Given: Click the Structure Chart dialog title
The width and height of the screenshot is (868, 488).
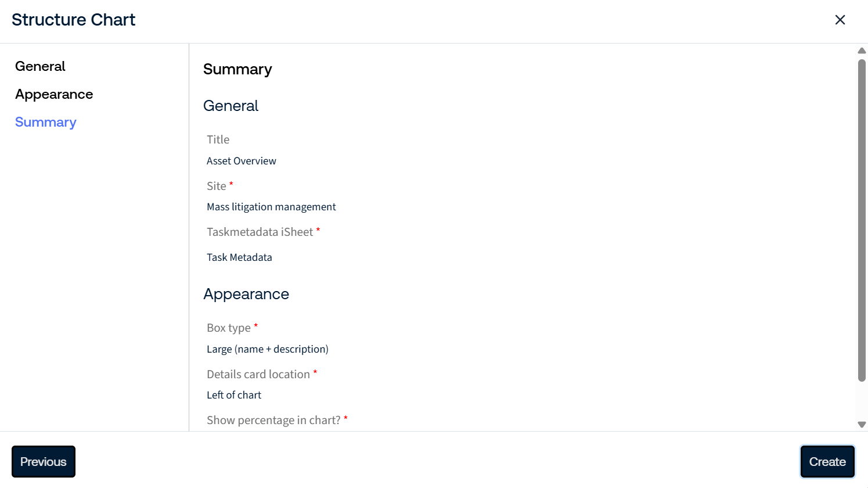Looking at the screenshot, I should pos(73,20).
